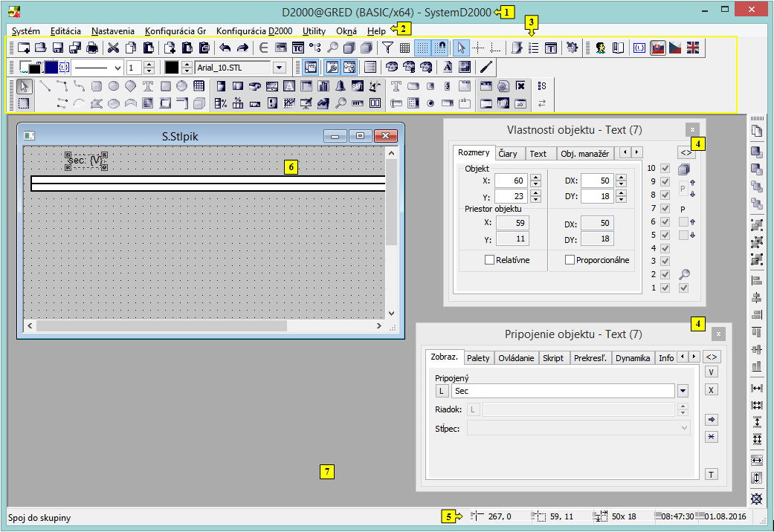This screenshot has height=532, width=774.
Task: Switch language with the British flag icon
Action: pos(693,48)
